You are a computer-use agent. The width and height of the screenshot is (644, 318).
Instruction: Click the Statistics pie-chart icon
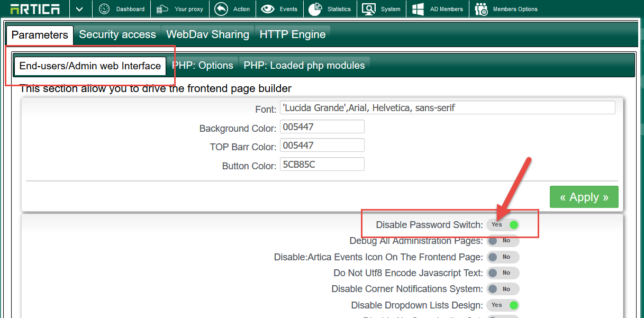click(x=315, y=8)
